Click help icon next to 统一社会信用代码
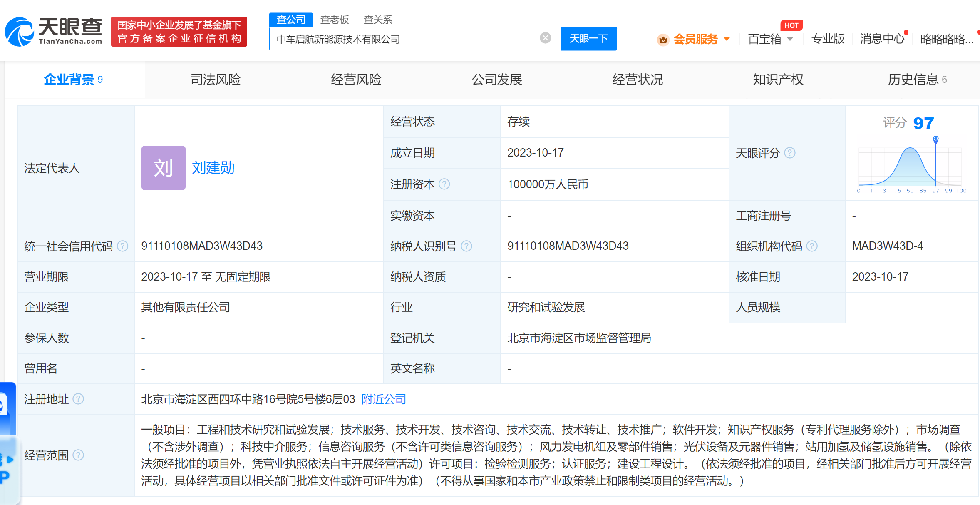This screenshot has width=980, height=505. [122, 246]
